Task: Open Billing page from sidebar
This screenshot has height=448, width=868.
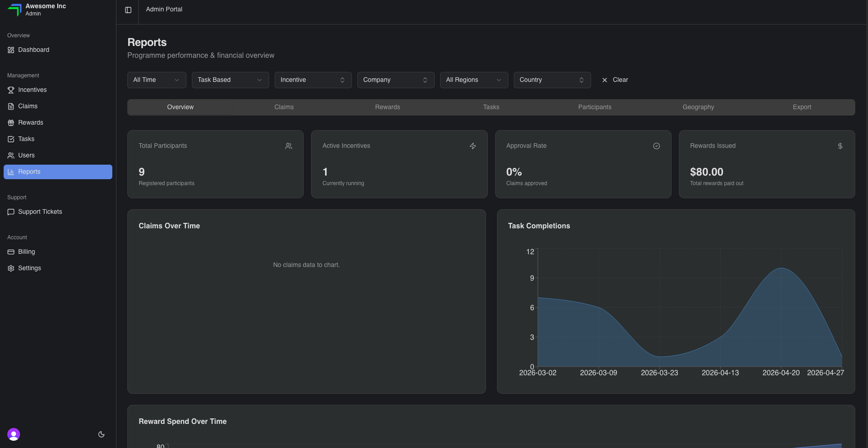Action: tap(58, 252)
